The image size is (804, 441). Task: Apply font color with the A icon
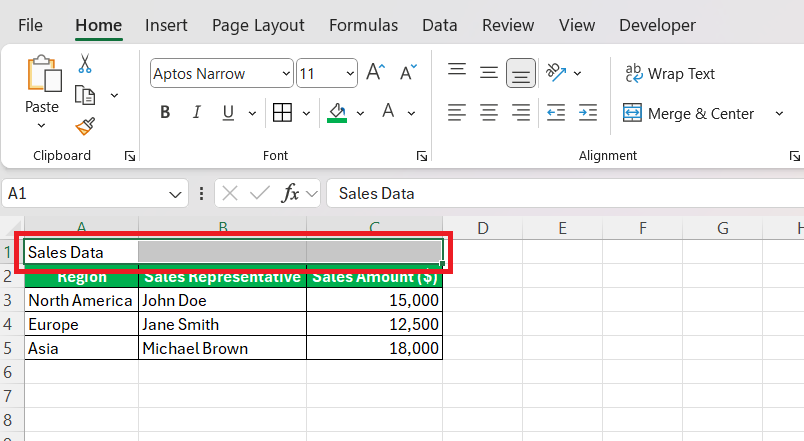pos(388,111)
